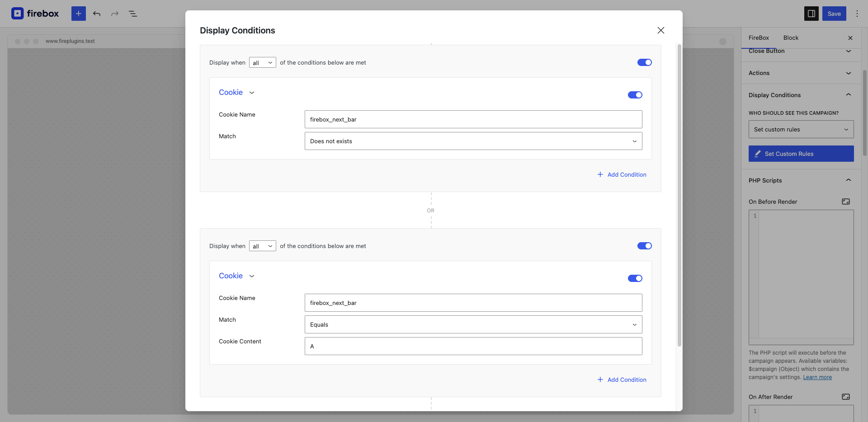
Task: Toggle off the second Cookie condition
Action: pyautogui.click(x=635, y=278)
